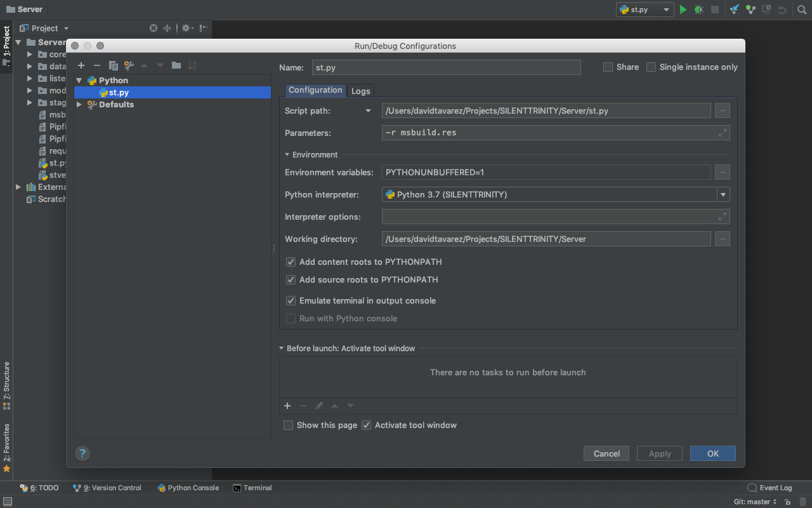Click the Show History VCS icon
Image resolution: width=812 pixels, height=508 pixels.
[766, 10]
